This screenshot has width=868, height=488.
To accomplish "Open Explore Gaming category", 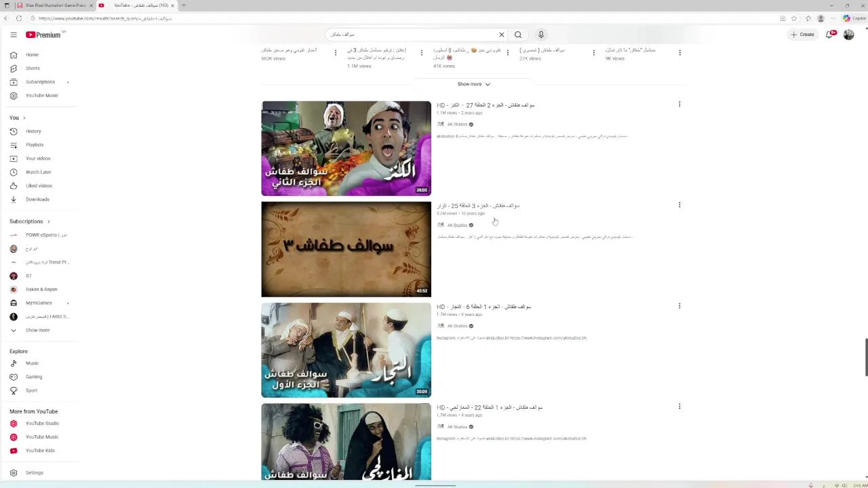I will (x=33, y=377).
